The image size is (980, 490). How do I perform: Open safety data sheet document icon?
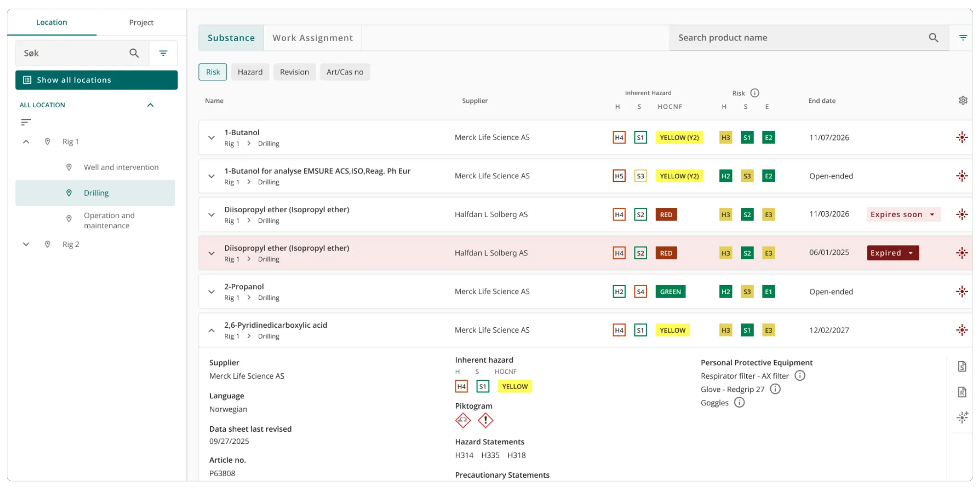click(x=962, y=366)
